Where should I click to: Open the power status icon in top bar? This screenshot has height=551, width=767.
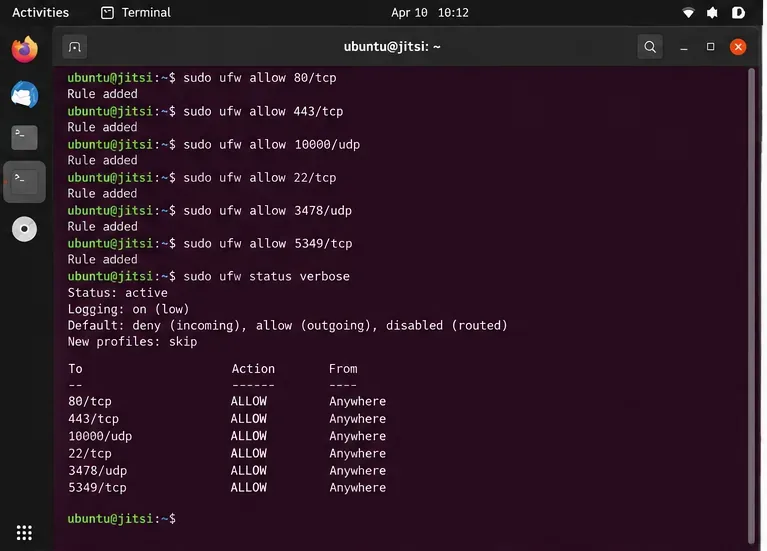click(738, 13)
